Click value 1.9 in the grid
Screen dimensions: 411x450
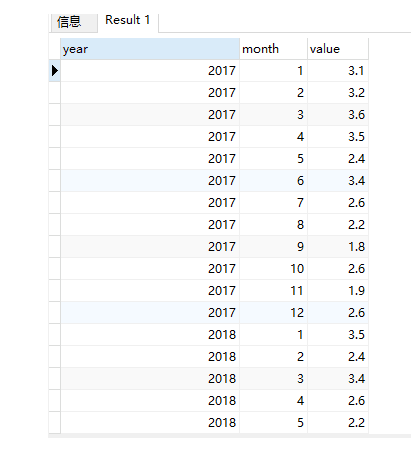tap(338, 291)
